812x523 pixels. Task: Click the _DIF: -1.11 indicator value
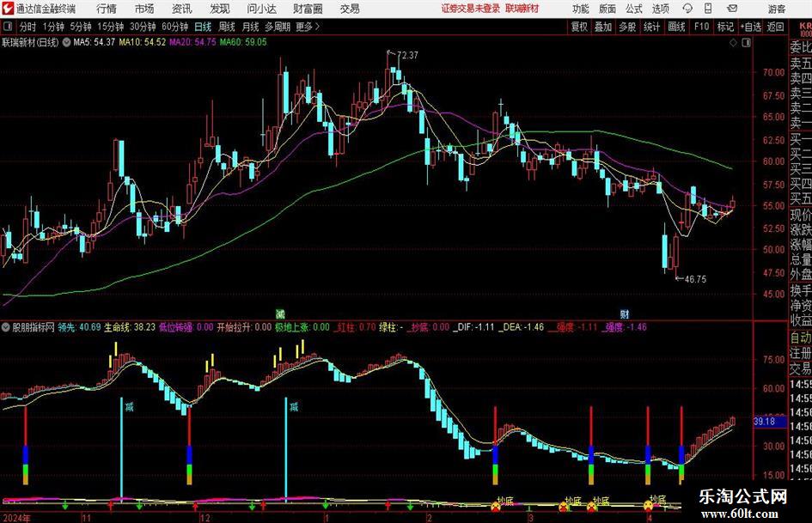473,327
